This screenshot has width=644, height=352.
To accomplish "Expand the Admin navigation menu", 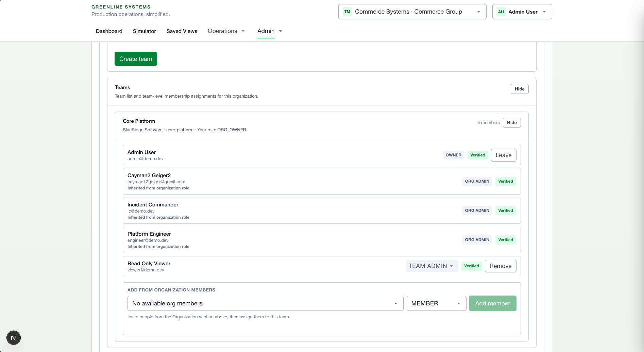I will point(270,31).
